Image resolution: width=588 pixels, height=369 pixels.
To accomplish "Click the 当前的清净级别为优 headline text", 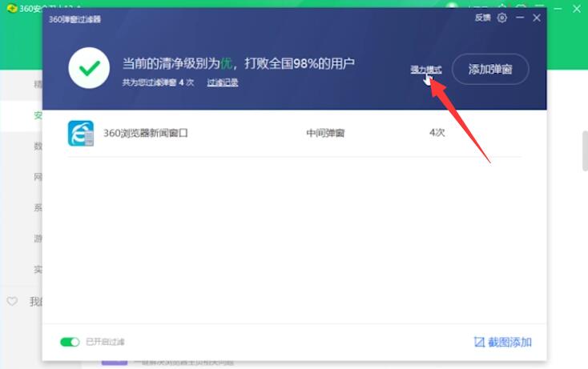I will [x=239, y=63].
